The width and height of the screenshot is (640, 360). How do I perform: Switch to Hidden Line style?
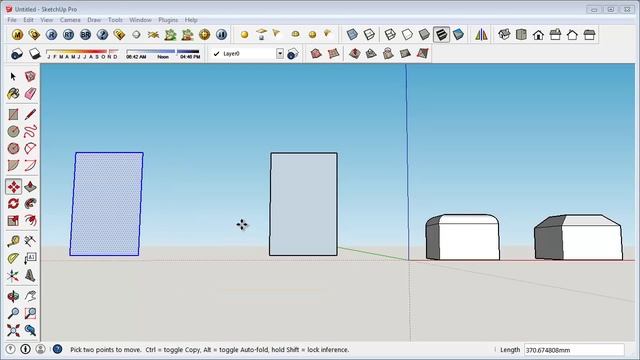[407, 35]
